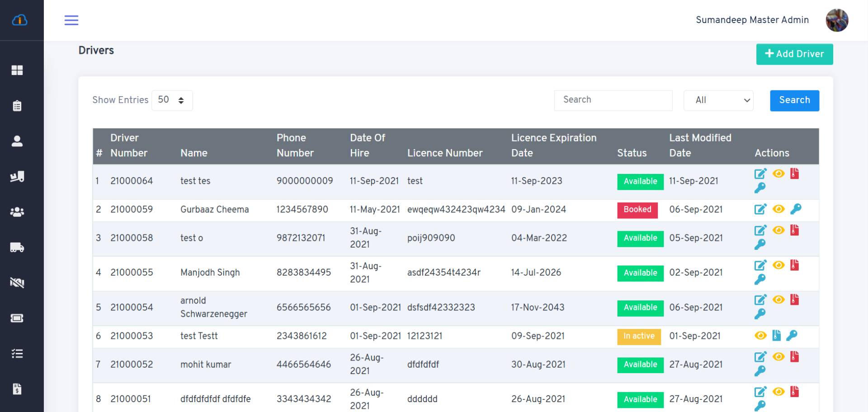The height and width of the screenshot is (412, 868).
Task: Open the forklift dolly icon in sidebar
Action: (x=17, y=177)
